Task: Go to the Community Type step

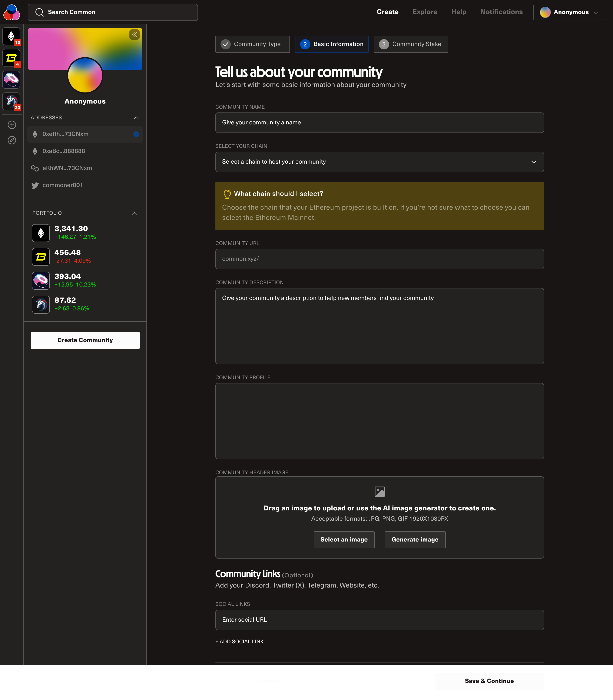Action: pos(252,44)
